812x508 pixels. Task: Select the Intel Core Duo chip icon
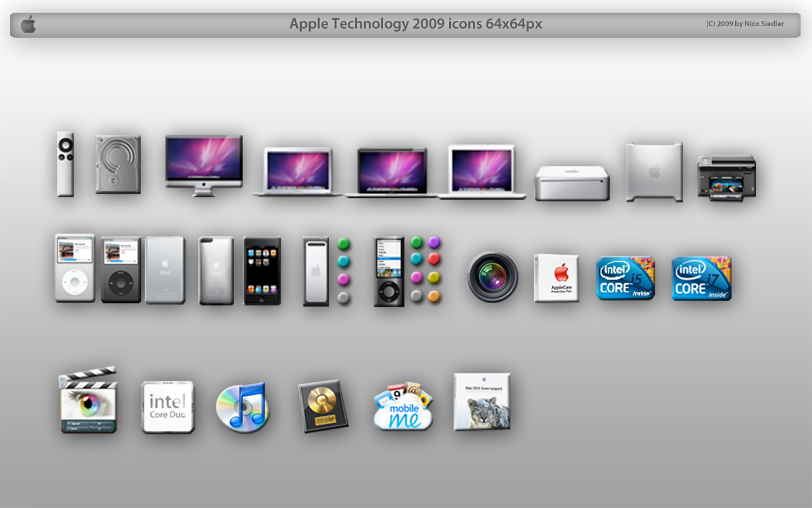click(167, 406)
